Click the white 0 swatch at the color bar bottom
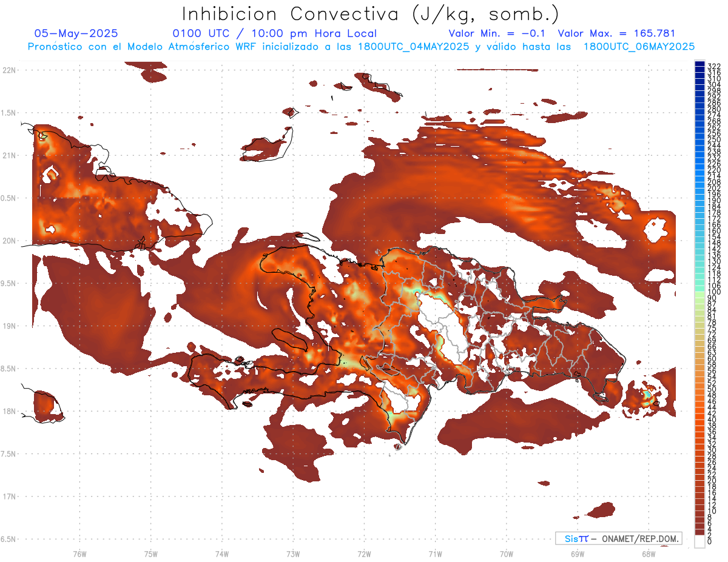Viewport: 728px width, 562px height. pos(700,542)
